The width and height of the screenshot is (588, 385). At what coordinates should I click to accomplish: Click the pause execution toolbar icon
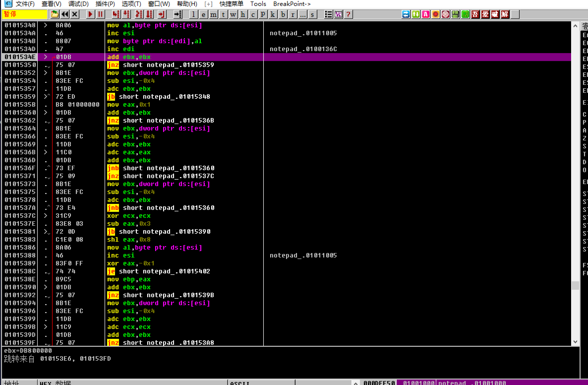pos(100,14)
